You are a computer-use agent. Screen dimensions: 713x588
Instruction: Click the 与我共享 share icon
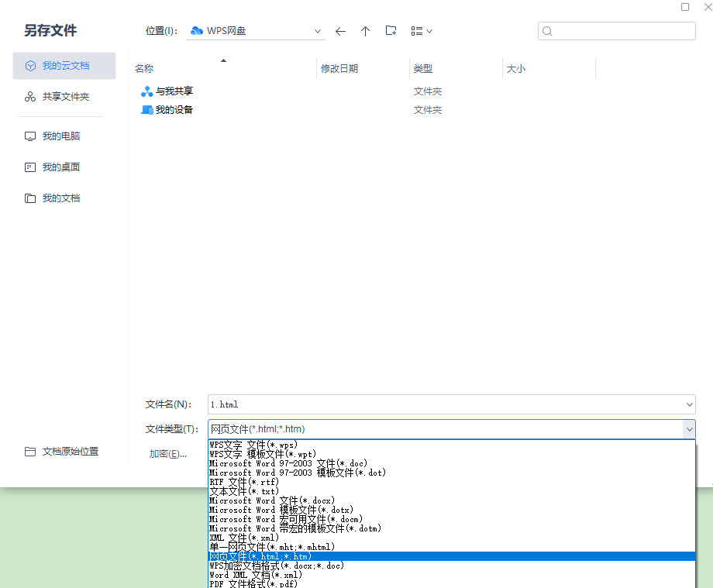pyautogui.click(x=147, y=91)
